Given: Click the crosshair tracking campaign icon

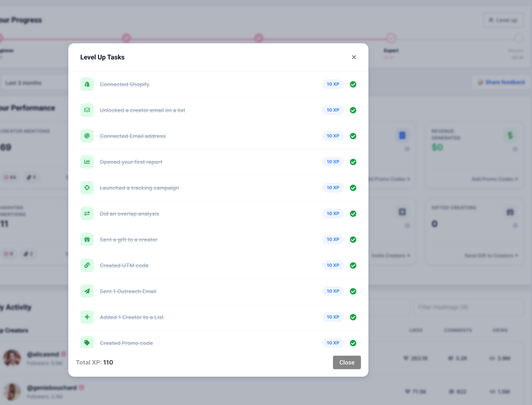Looking at the screenshot, I should point(87,188).
